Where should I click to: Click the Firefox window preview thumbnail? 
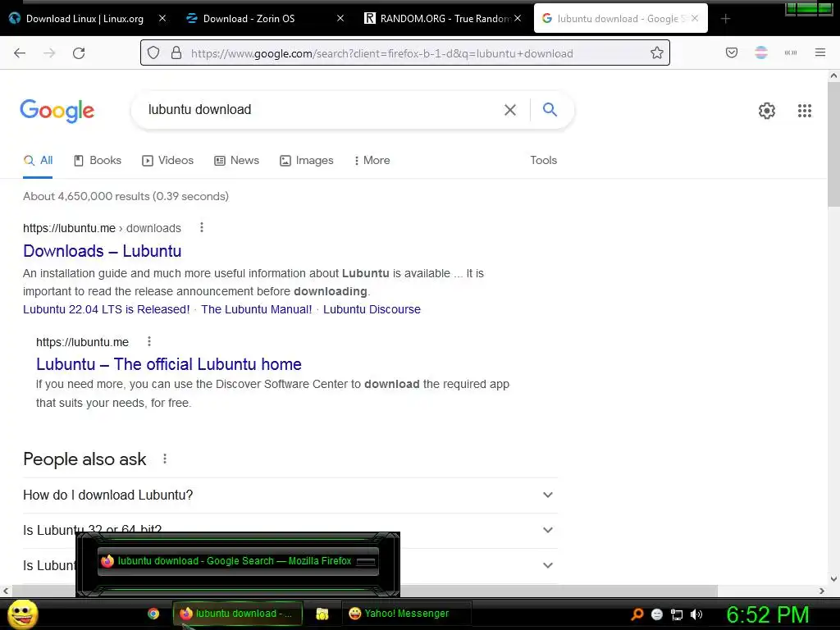coord(238,561)
